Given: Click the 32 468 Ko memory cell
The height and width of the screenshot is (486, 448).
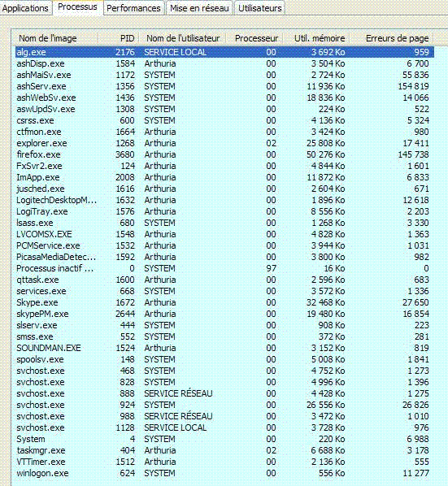Looking at the screenshot, I should (325, 302).
